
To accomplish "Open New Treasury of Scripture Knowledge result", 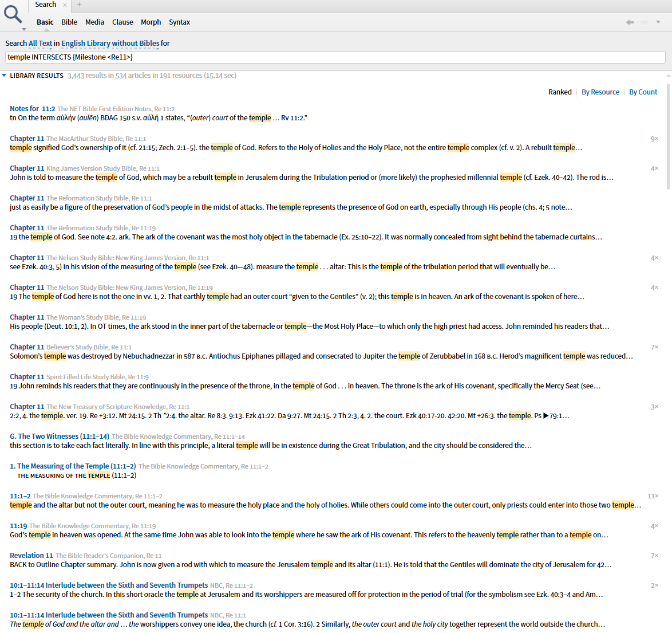I will point(27,407).
